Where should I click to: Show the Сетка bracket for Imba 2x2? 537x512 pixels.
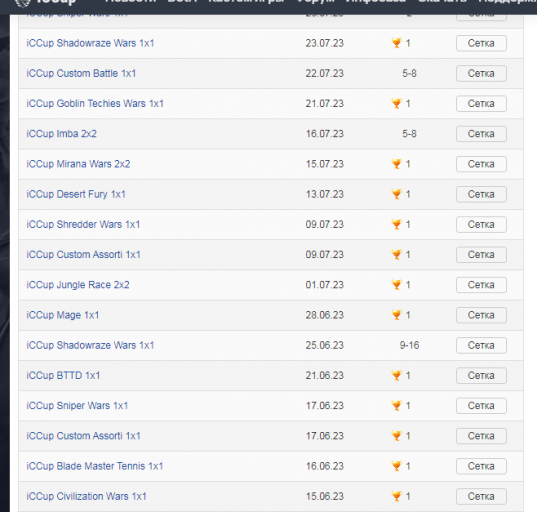point(481,134)
